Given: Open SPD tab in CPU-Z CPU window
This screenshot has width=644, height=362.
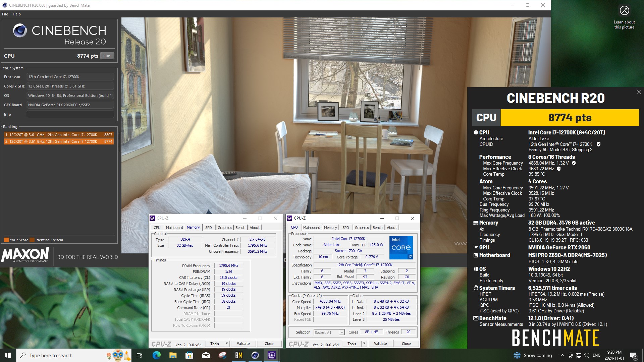Looking at the screenshot, I should tap(345, 228).
